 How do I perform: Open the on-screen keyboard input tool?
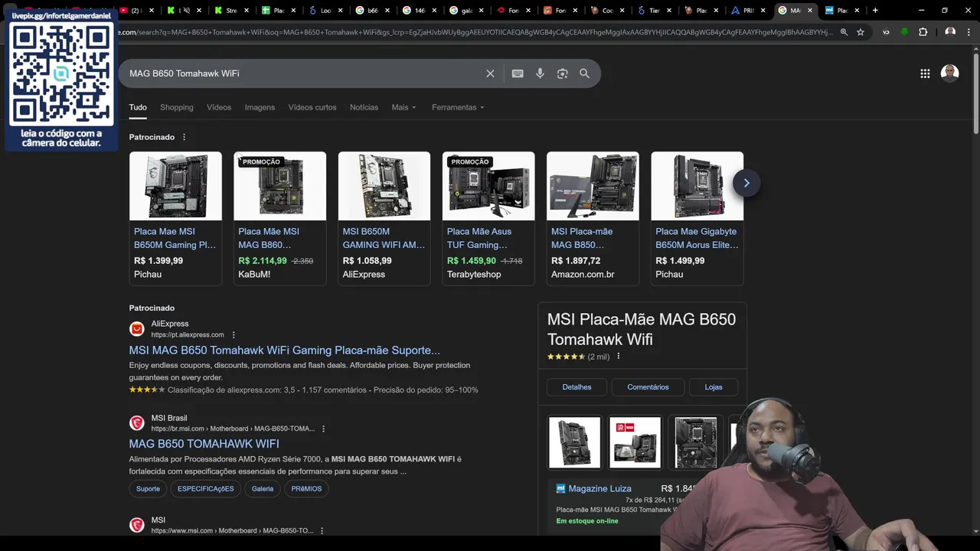point(518,73)
